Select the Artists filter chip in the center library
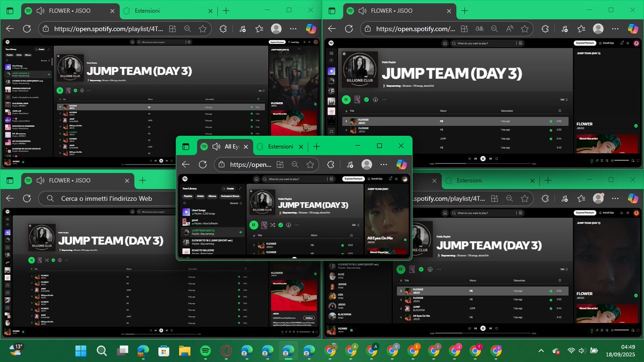 [x=200, y=196]
